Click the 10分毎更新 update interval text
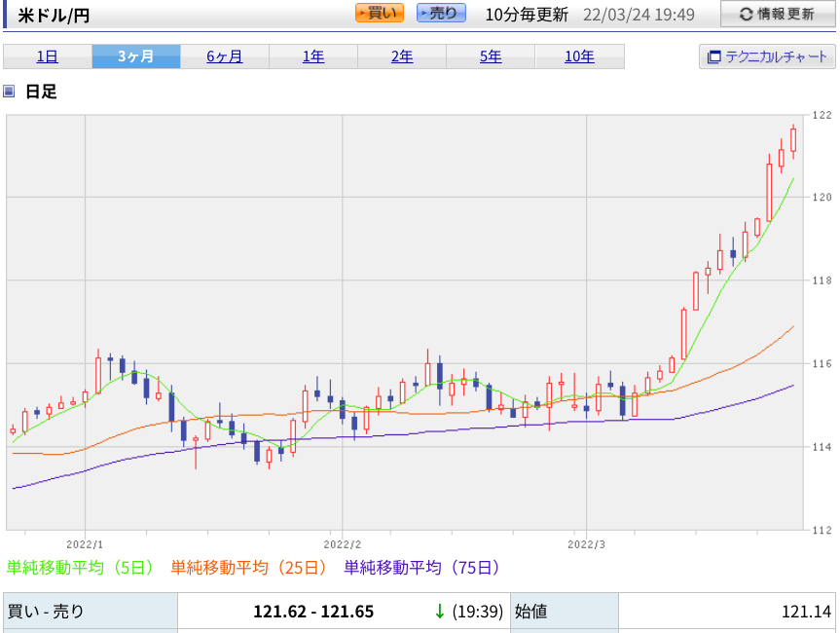The width and height of the screenshot is (840, 633). click(x=526, y=15)
